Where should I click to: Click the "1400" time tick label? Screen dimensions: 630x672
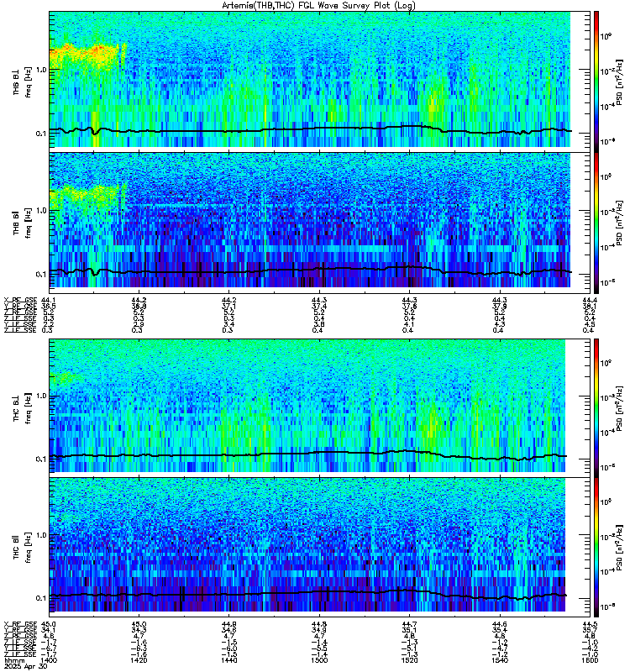[48, 660]
